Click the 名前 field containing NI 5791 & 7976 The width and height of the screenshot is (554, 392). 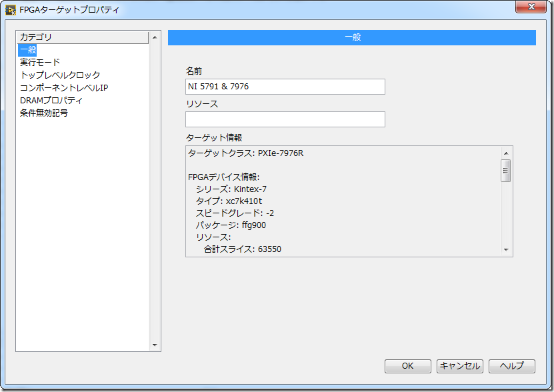point(285,87)
